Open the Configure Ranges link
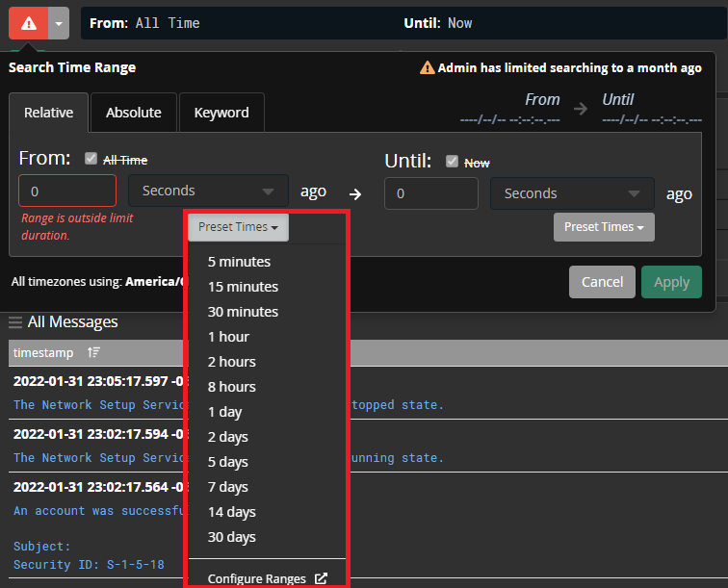Image resolution: width=728 pixels, height=588 pixels. pos(268,578)
